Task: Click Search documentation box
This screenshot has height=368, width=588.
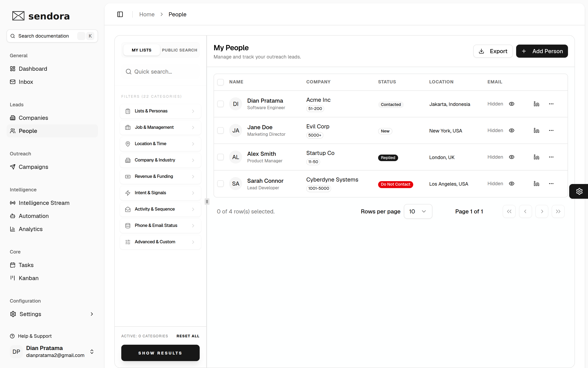Action: click(52, 36)
